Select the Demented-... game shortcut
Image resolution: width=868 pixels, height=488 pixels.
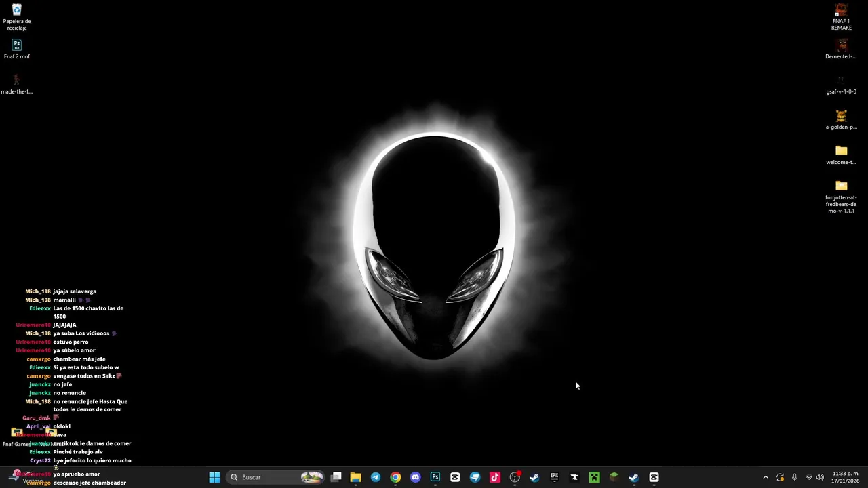click(x=842, y=49)
